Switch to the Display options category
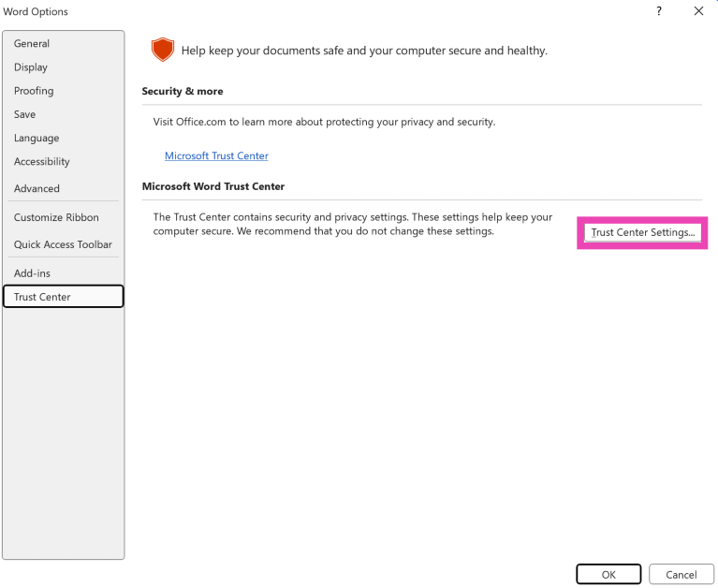The width and height of the screenshot is (718, 588). coord(31,67)
